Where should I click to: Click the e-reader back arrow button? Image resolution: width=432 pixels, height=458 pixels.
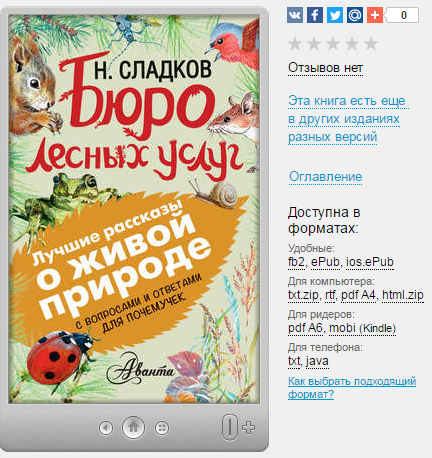point(106,427)
